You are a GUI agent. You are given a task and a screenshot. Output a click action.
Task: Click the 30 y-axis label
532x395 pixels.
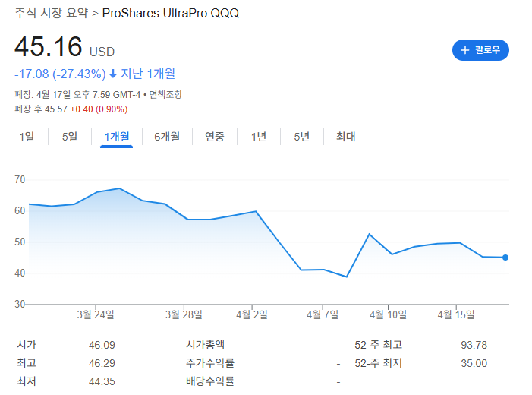(20, 304)
